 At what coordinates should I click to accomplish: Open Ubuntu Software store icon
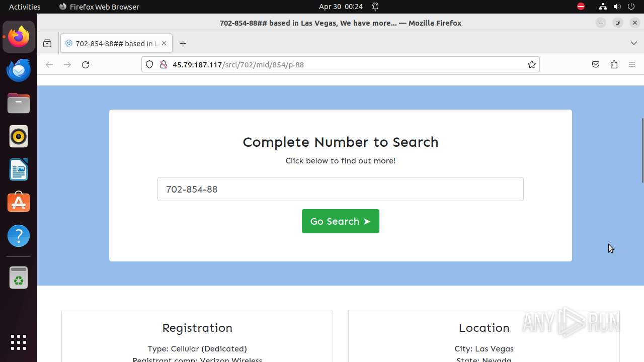point(19,203)
